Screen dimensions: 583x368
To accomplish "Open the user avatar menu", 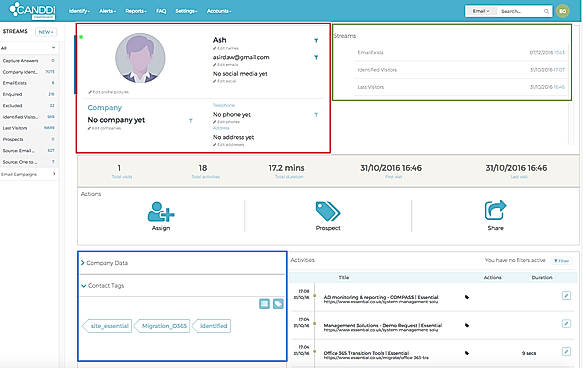I will 563,11.
